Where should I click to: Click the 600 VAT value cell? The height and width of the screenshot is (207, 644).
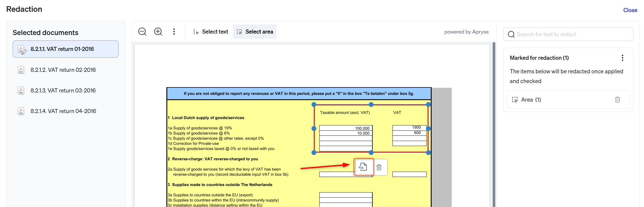point(409,133)
